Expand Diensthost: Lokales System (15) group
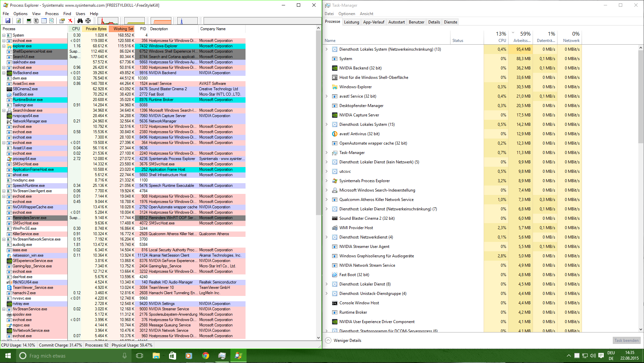This screenshot has height=363, width=644. pyautogui.click(x=327, y=124)
